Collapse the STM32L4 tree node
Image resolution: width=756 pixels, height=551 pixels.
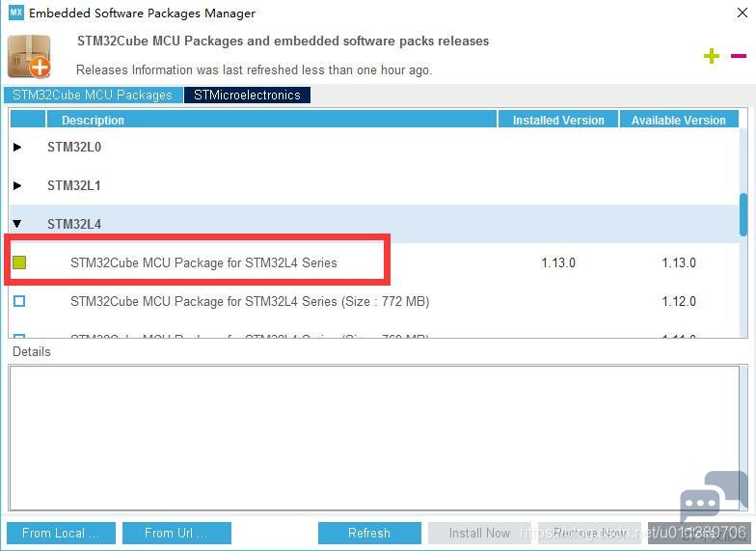coord(17,224)
